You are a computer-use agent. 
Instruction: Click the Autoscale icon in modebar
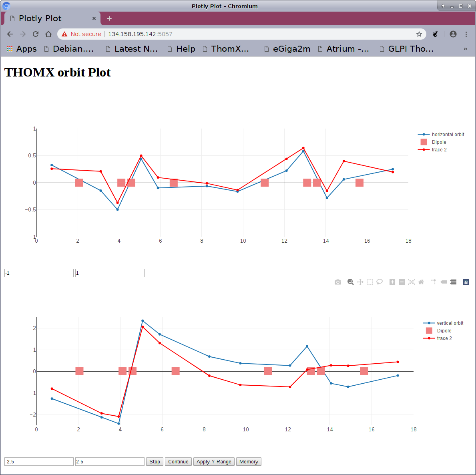(412, 282)
